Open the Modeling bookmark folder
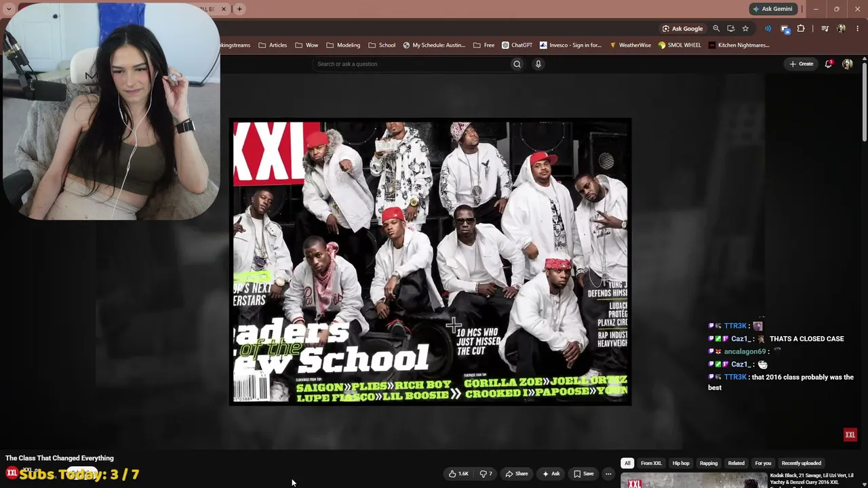 (343, 45)
